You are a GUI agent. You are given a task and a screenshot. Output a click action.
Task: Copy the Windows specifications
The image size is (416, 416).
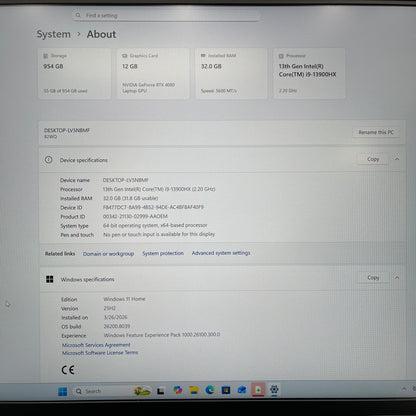(x=373, y=277)
